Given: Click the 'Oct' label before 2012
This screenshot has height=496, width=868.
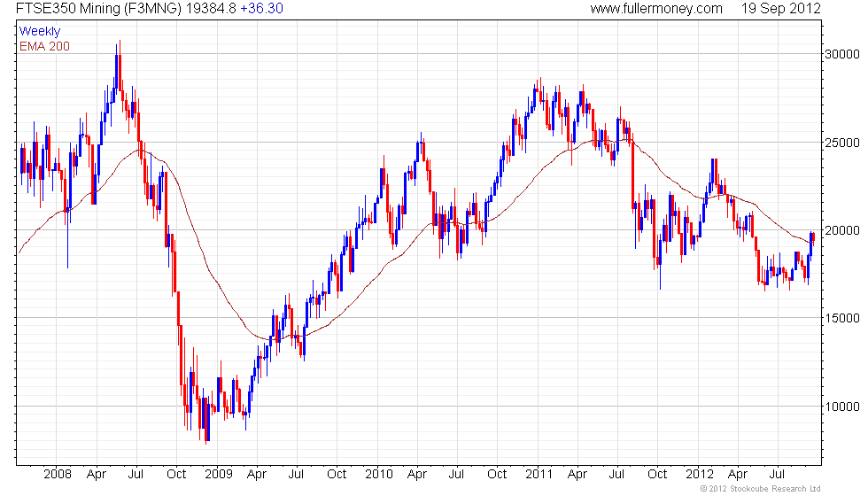Looking at the screenshot, I should (x=657, y=475).
